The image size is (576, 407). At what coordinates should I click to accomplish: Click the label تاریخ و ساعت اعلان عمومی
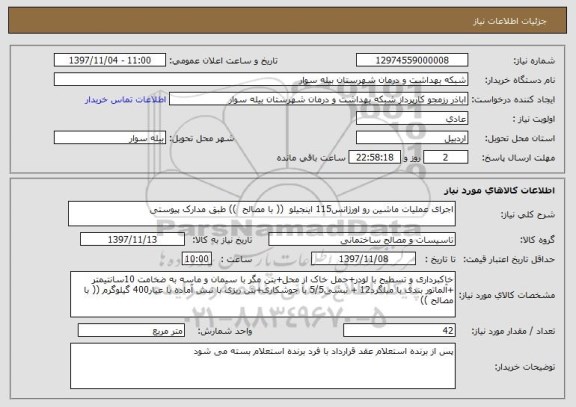[x=223, y=61]
